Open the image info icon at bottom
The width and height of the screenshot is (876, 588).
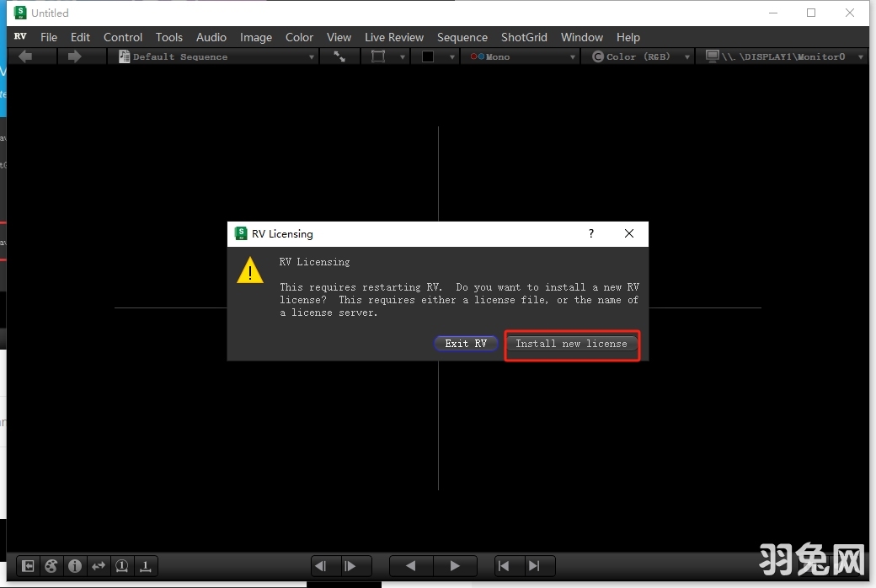click(75, 566)
